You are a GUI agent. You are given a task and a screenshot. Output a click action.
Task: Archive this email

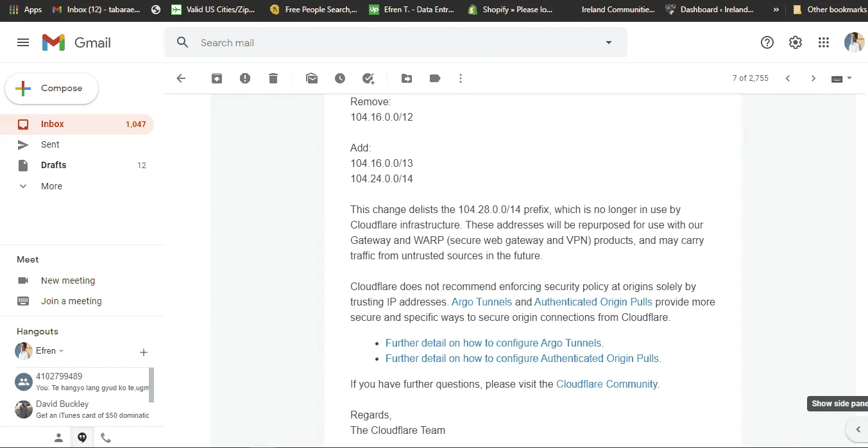tap(217, 78)
